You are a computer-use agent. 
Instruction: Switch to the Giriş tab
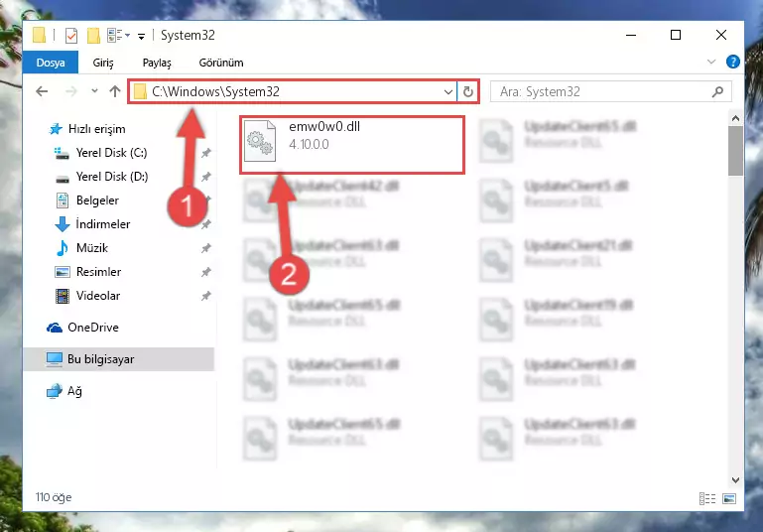point(102,63)
